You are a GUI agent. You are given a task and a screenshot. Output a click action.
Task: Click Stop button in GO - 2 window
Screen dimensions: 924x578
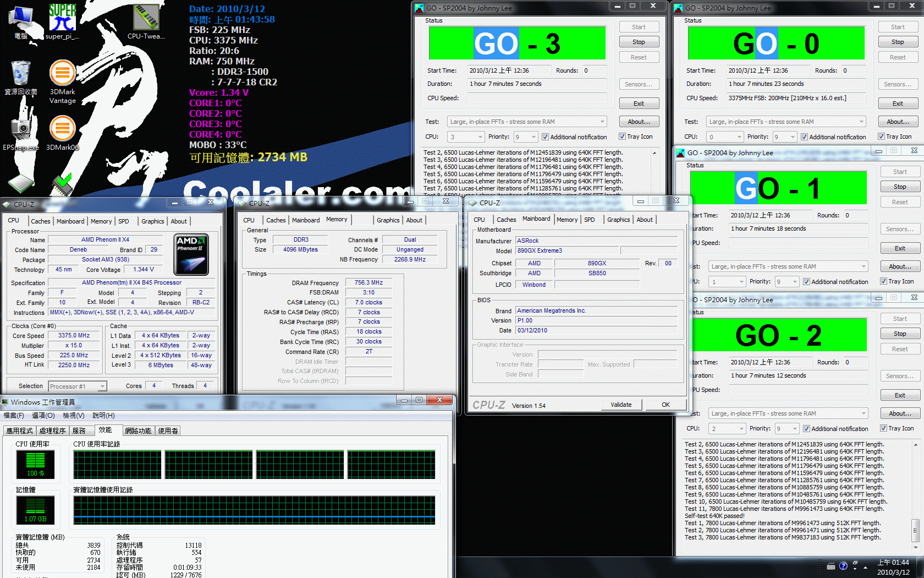(x=900, y=334)
